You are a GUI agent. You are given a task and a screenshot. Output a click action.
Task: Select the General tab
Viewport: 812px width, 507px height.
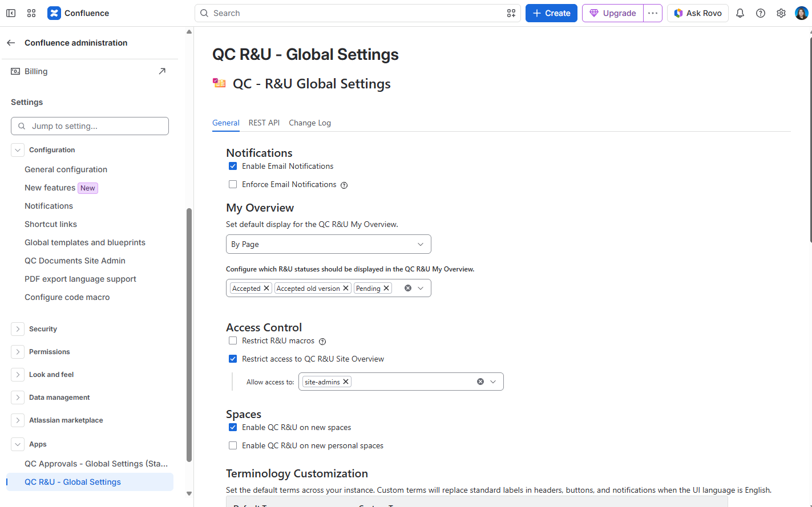tap(226, 123)
